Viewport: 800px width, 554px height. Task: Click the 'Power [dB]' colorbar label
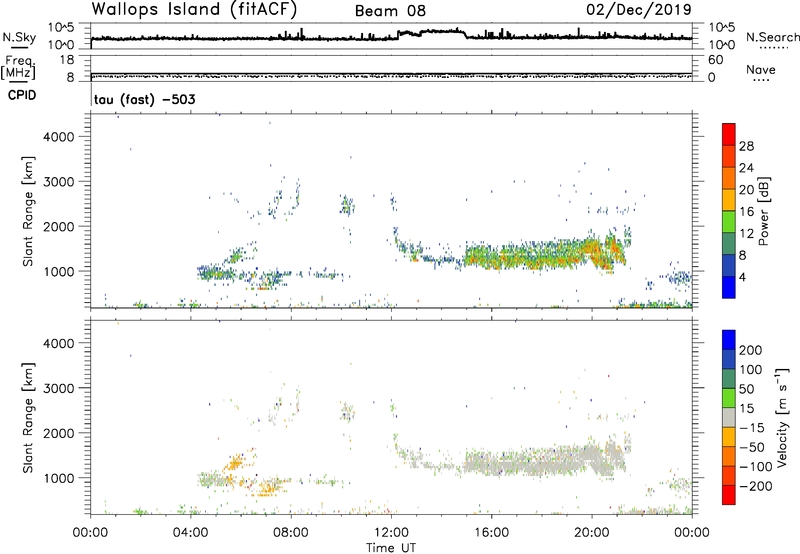(763, 211)
